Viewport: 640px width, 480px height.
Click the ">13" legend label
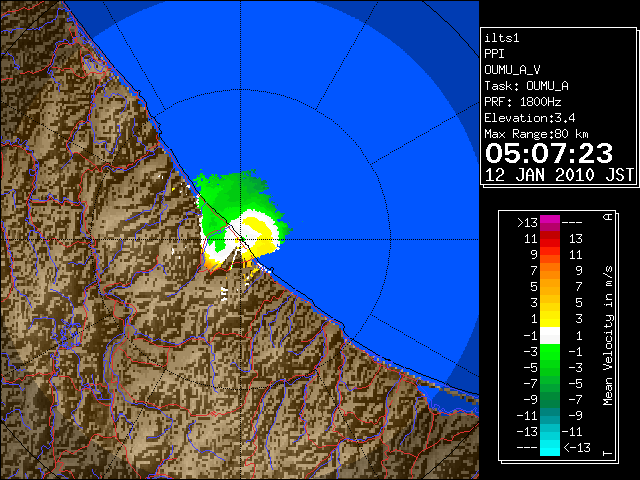point(527,223)
